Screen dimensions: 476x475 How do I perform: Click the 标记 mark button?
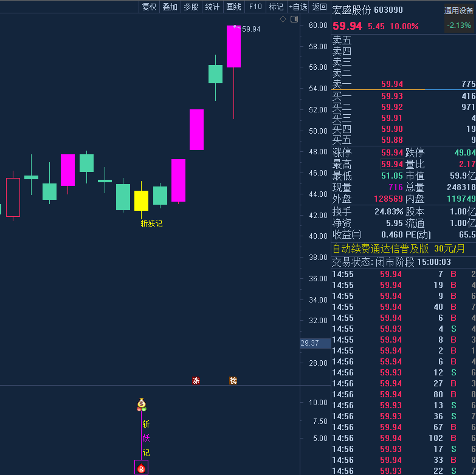tap(276, 7)
